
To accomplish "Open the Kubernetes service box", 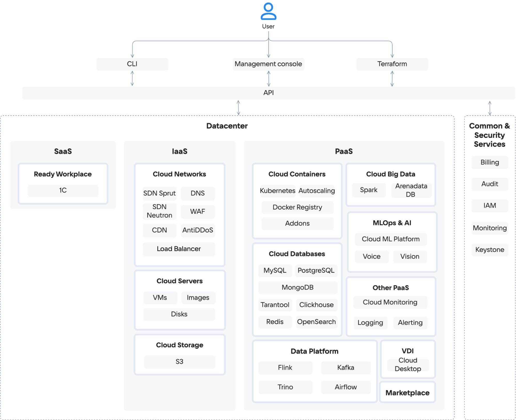I will [x=277, y=191].
